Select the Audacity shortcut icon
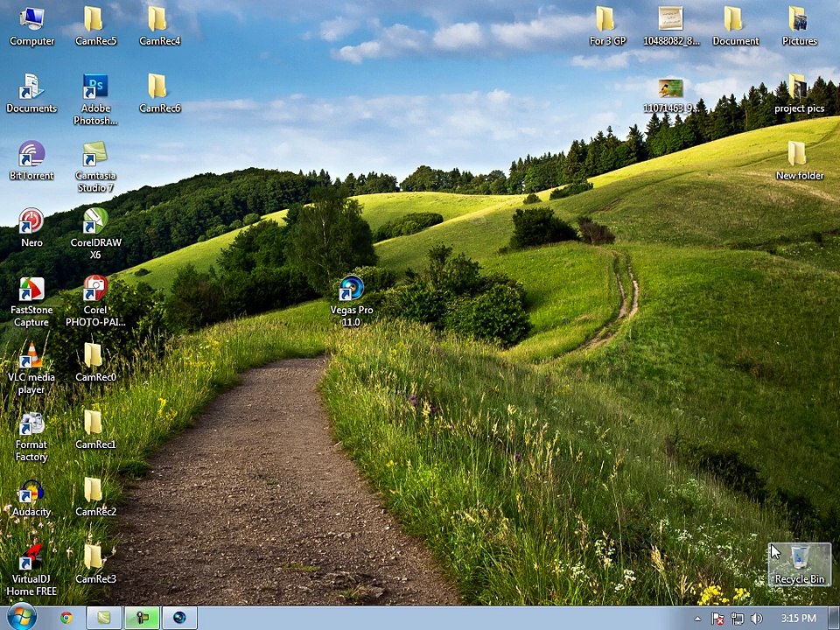 (x=31, y=498)
